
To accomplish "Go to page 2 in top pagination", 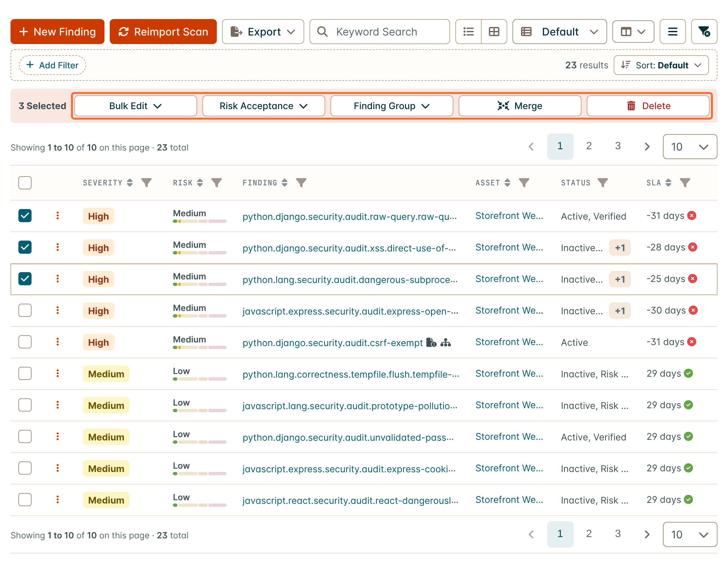I will [589, 146].
